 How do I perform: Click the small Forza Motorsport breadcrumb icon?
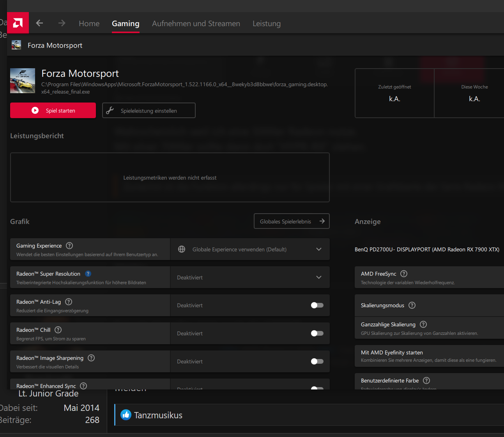tap(16, 45)
